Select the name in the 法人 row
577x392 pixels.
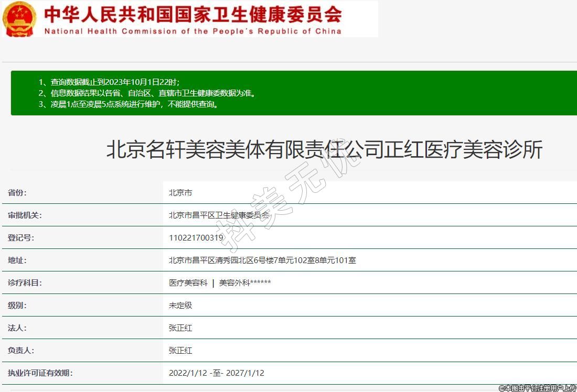(x=180, y=328)
